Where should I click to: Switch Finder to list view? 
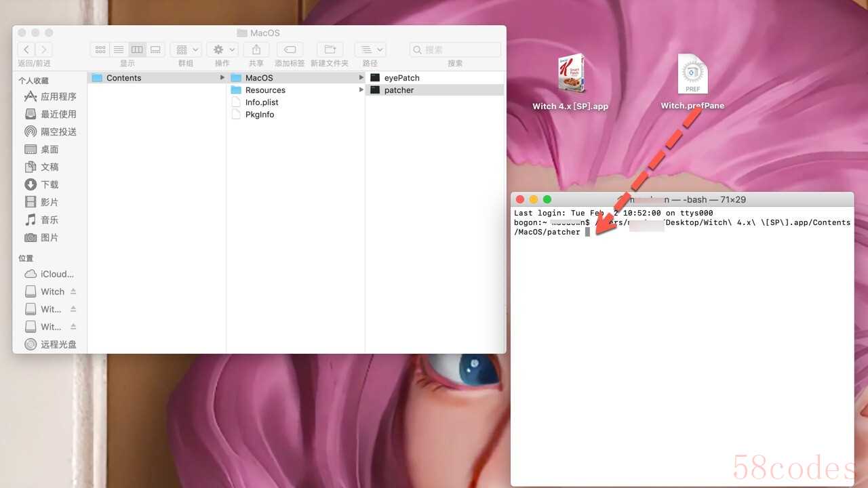(119, 49)
